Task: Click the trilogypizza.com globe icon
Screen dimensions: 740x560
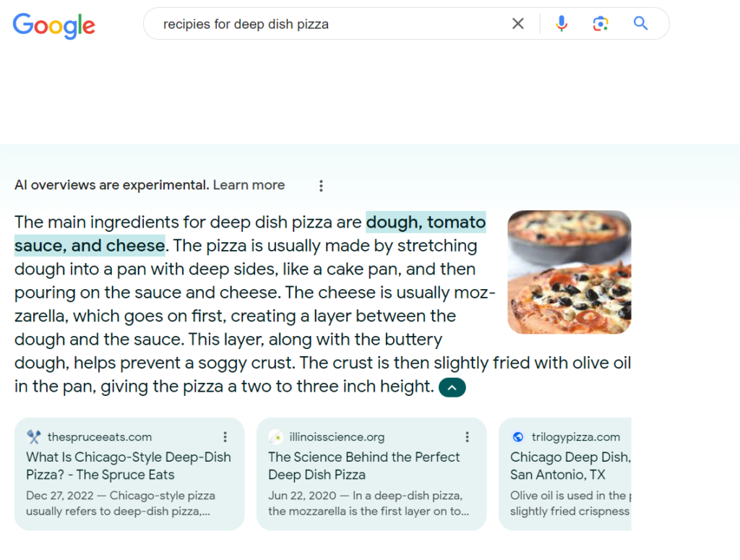Action: [517, 436]
